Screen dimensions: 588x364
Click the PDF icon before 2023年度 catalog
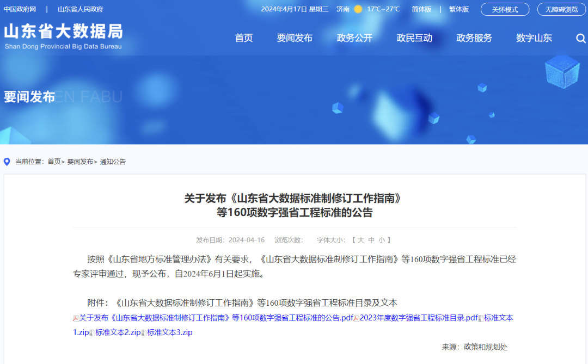357,318
